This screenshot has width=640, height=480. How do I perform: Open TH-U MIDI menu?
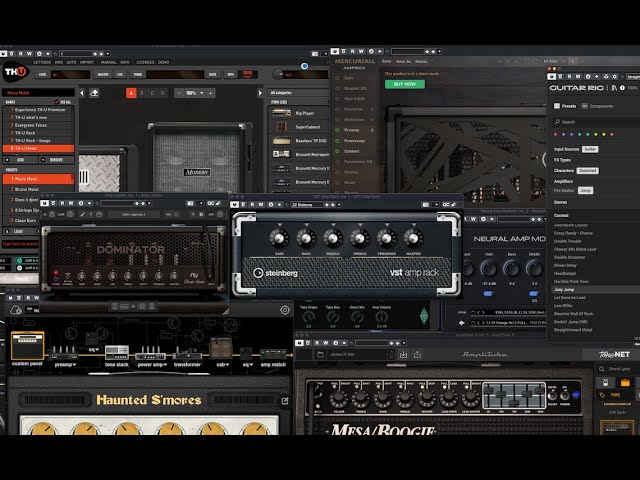(59, 62)
